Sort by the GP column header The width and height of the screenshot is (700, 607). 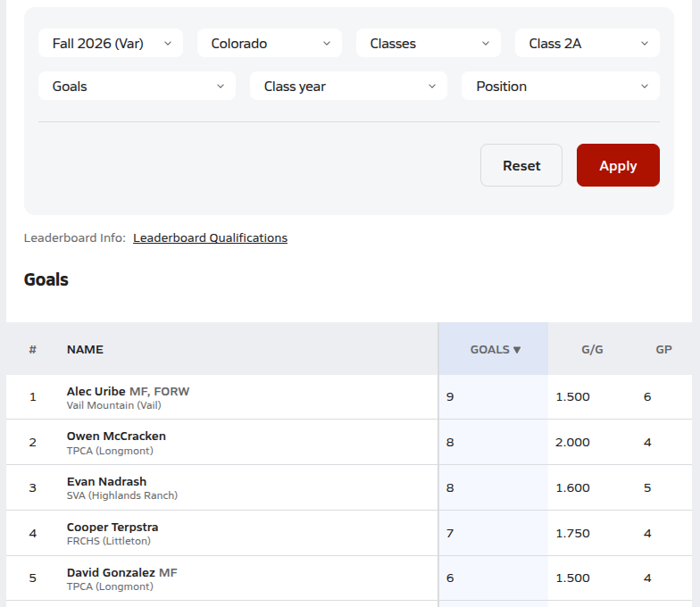click(663, 350)
